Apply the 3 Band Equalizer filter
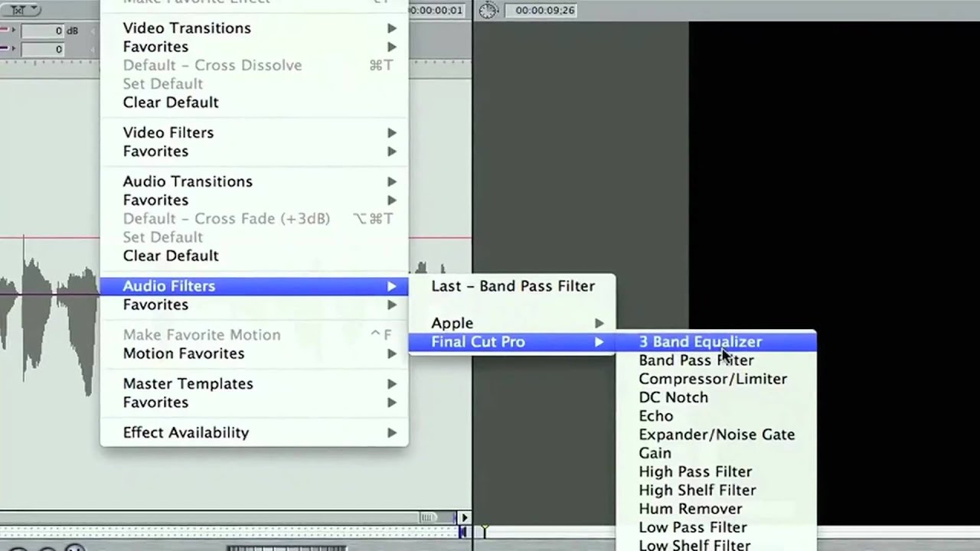This screenshot has height=551, width=980. click(717, 342)
